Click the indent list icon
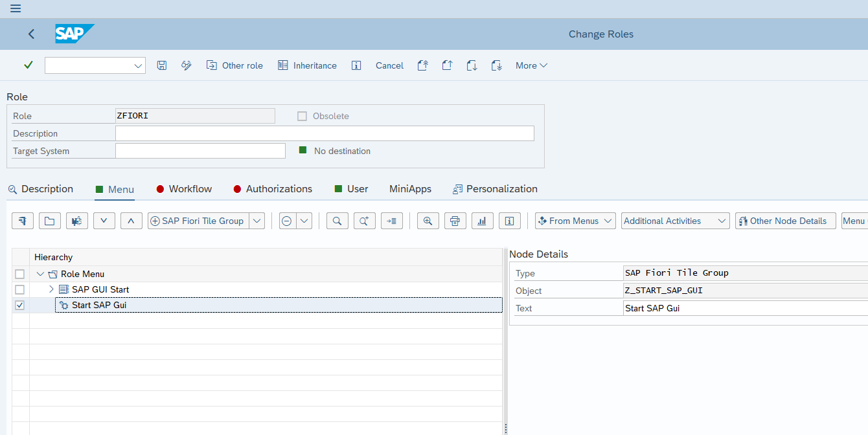The width and height of the screenshot is (868, 435). [392, 221]
